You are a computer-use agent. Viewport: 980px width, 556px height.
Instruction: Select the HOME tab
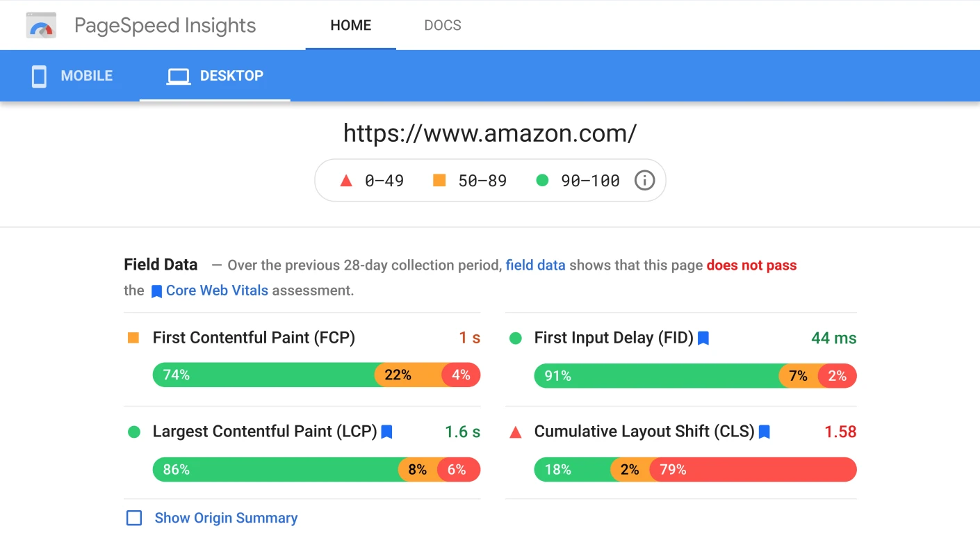(x=350, y=25)
